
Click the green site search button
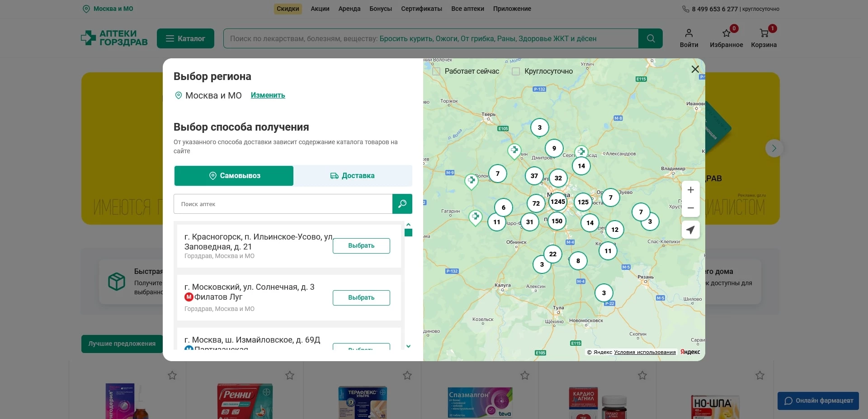pos(650,38)
